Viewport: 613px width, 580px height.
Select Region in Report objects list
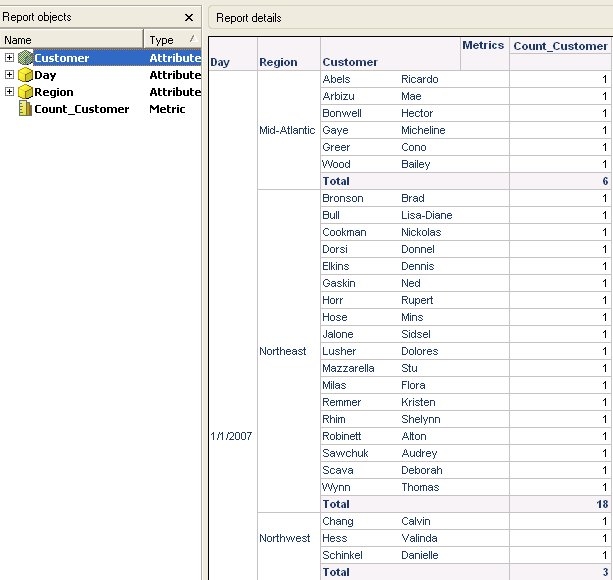click(54, 92)
